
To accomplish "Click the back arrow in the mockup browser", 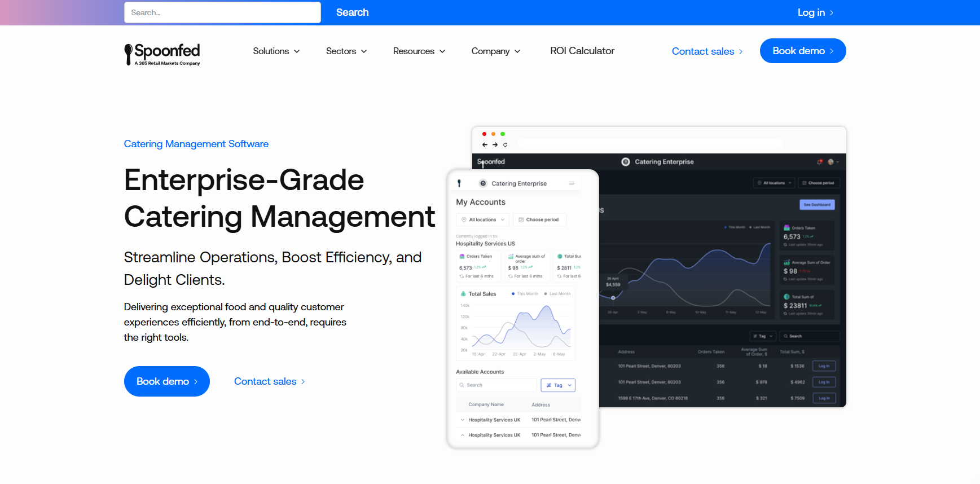I will pyautogui.click(x=485, y=145).
